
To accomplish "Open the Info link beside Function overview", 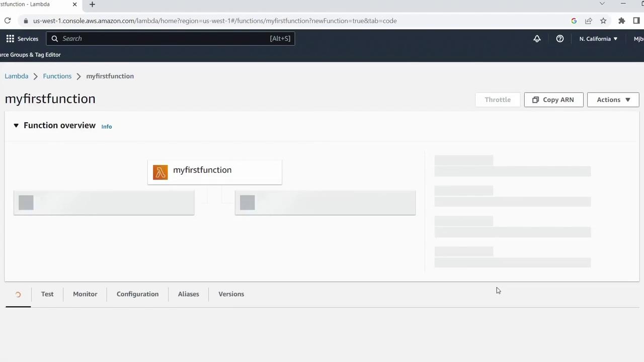I will click(107, 127).
